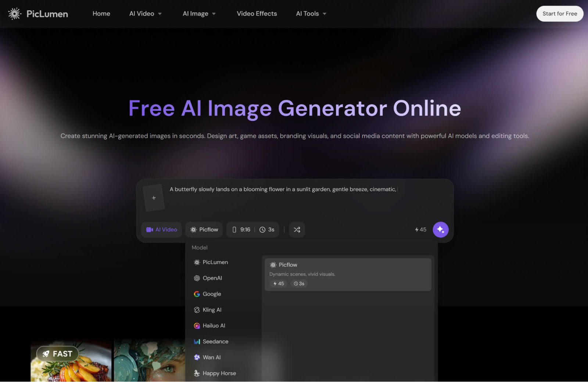Go to Video Effects
The height and width of the screenshot is (382, 588).
[257, 14]
